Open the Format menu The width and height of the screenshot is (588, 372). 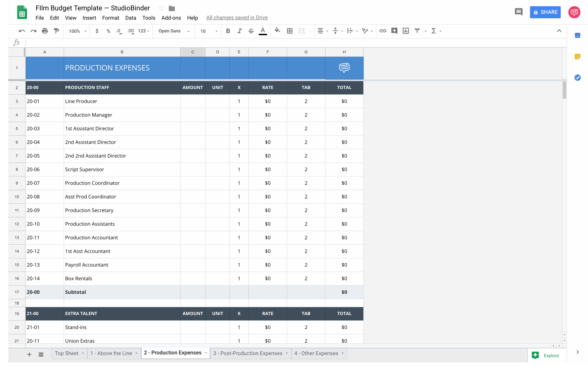coord(110,18)
